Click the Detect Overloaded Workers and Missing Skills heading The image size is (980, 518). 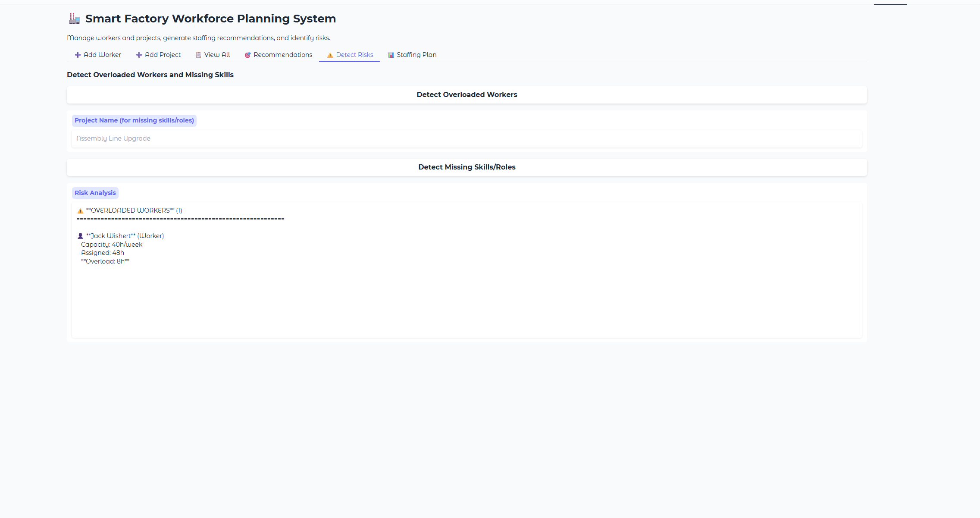150,75
